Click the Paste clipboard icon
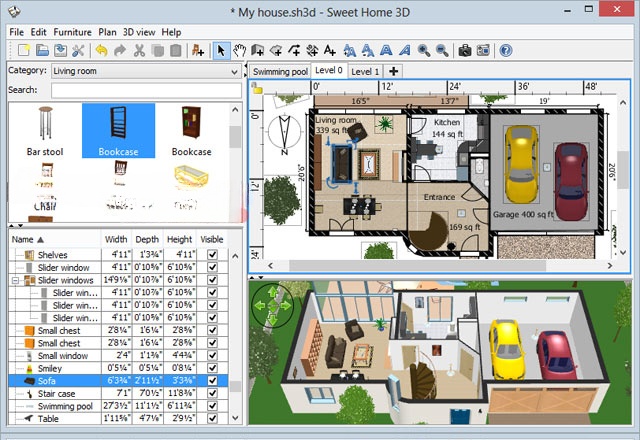The width and height of the screenshot is (640, 440). click(x=176, y=51)
